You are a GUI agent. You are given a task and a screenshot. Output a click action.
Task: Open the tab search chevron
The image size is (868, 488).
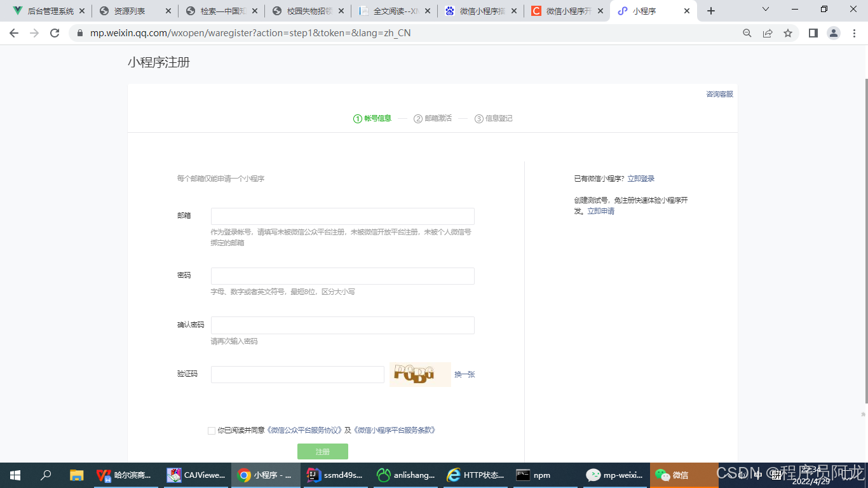766,10
